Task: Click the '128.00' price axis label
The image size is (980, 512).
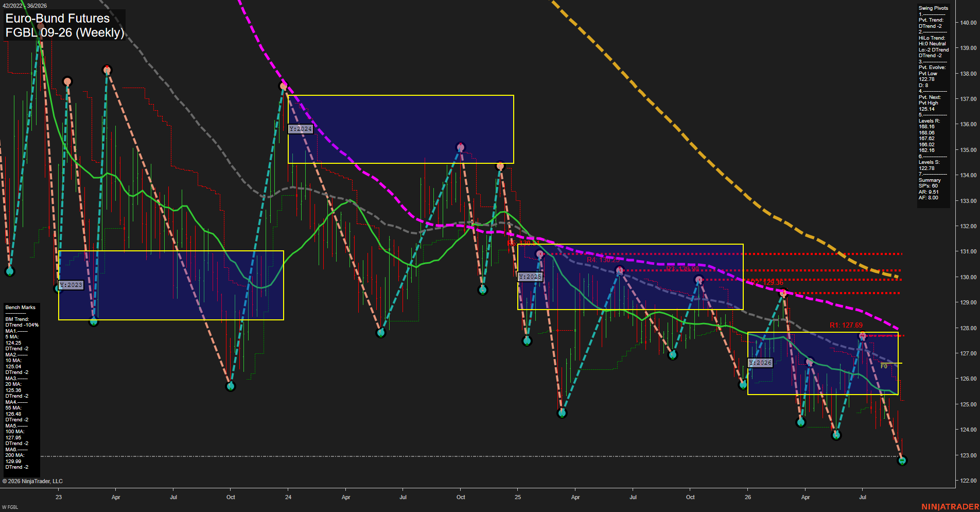Action: point(968,328)
